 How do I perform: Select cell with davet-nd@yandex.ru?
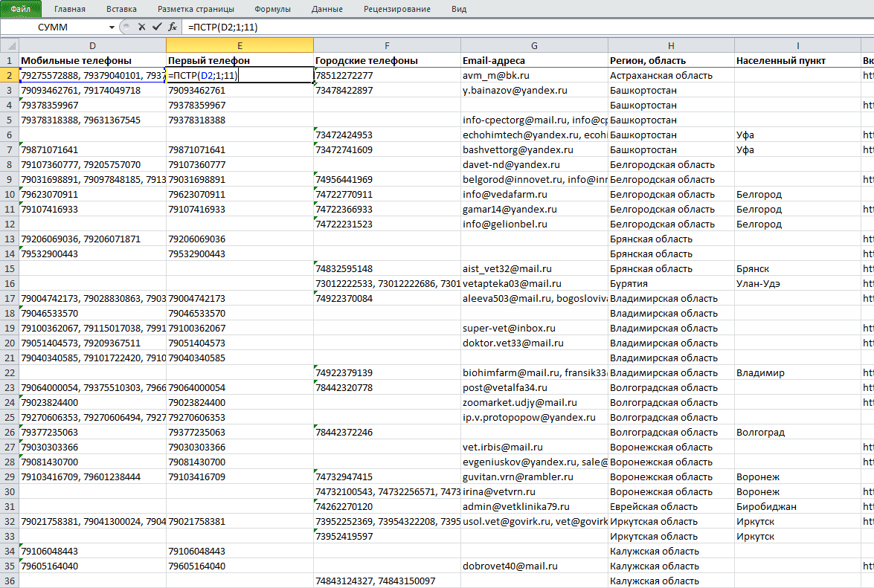click(x=534, y=164)
